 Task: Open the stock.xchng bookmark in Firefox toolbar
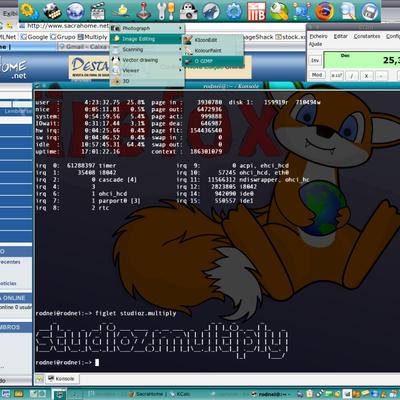tap(290, 37)
